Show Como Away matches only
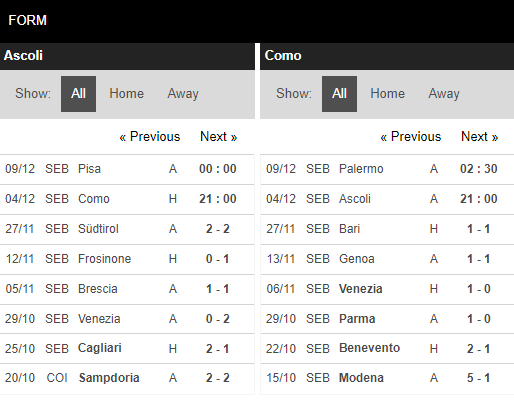Viewport: 514px width, 413px height. [444, 94]
